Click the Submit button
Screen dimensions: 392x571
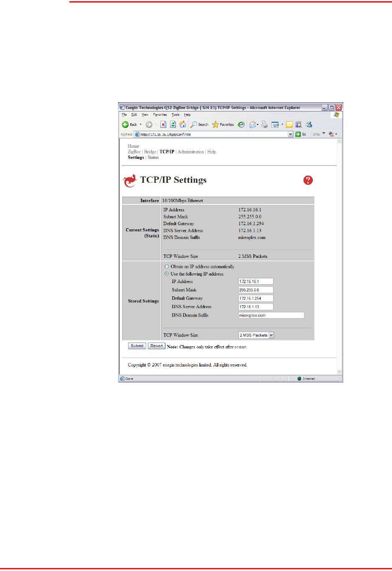point(137,346)
